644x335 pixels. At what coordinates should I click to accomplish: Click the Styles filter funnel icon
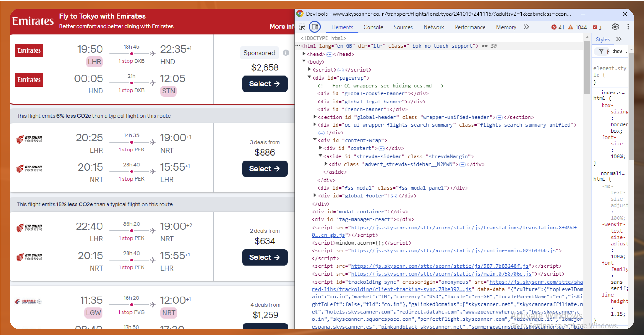[601, 51]
